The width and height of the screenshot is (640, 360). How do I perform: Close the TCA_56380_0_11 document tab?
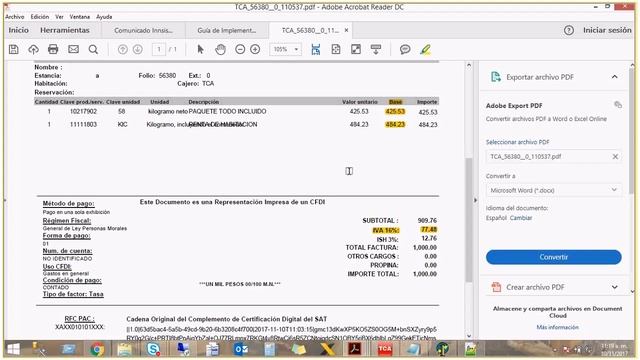click(x=347, y=30)
